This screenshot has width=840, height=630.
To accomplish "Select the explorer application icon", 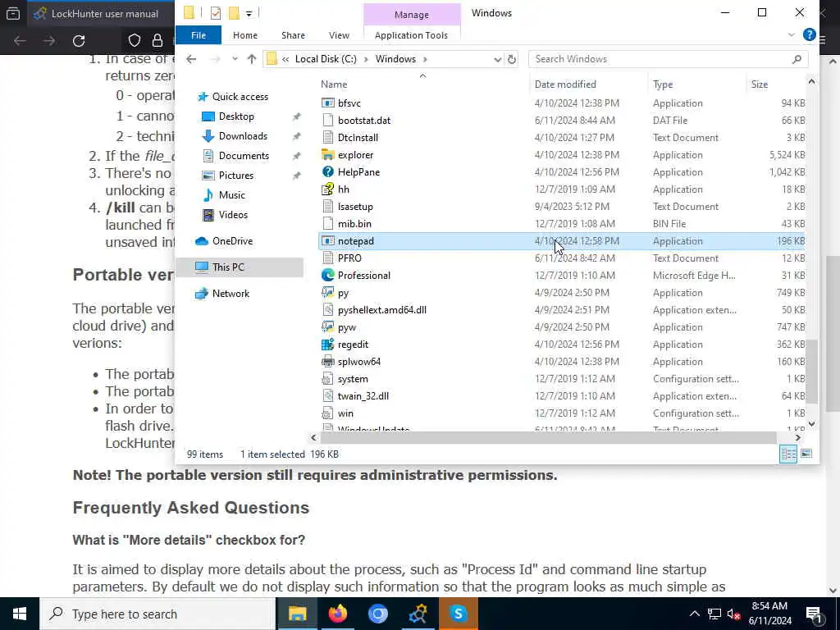I will click(328, 155).
